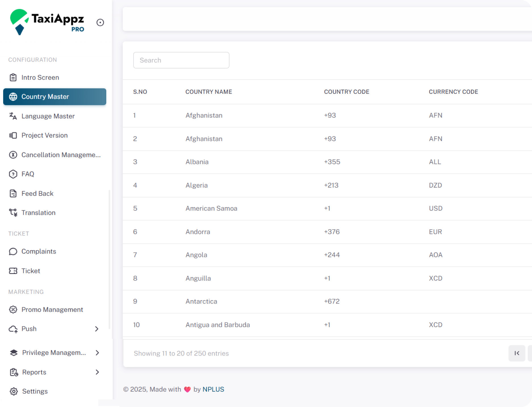Click the Project Version icon

coord(13,135)
